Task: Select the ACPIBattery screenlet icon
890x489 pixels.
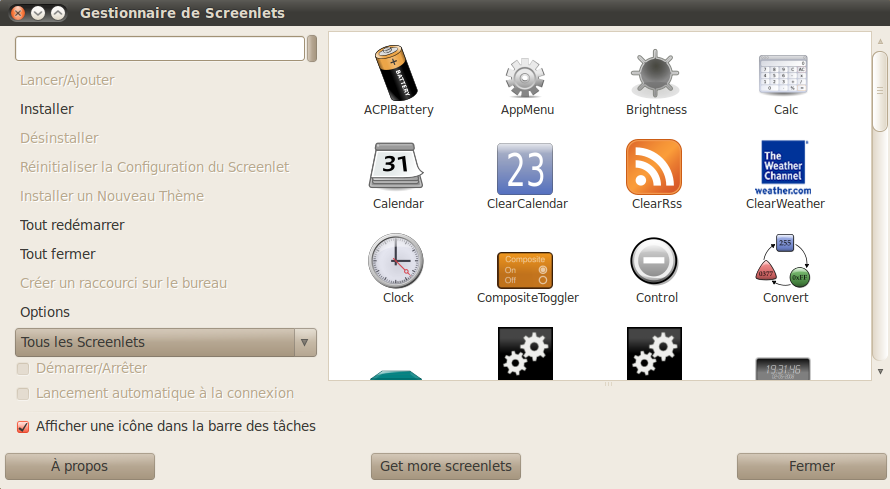Action: [x=398, y=73]
